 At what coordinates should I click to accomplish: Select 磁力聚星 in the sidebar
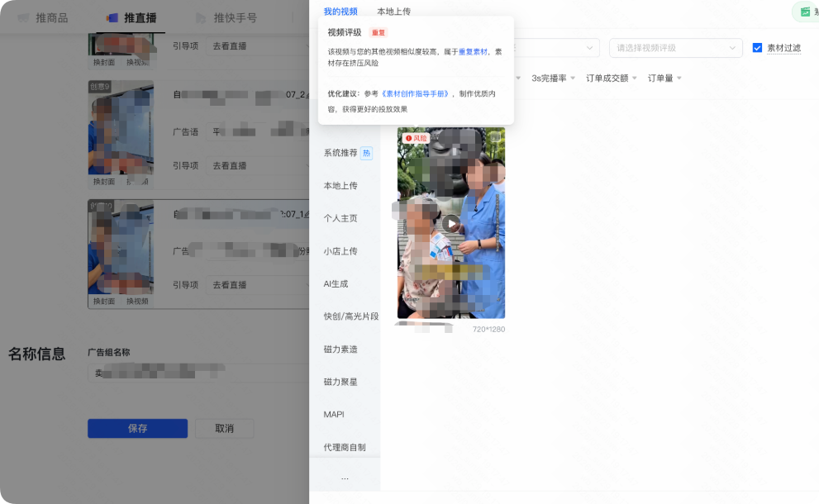click(x=340, y=382)
